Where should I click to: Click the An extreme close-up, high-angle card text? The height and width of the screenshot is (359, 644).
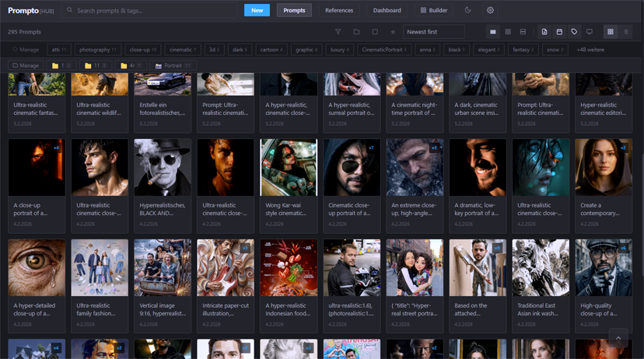pyautogui.click(x=414, y=209)
